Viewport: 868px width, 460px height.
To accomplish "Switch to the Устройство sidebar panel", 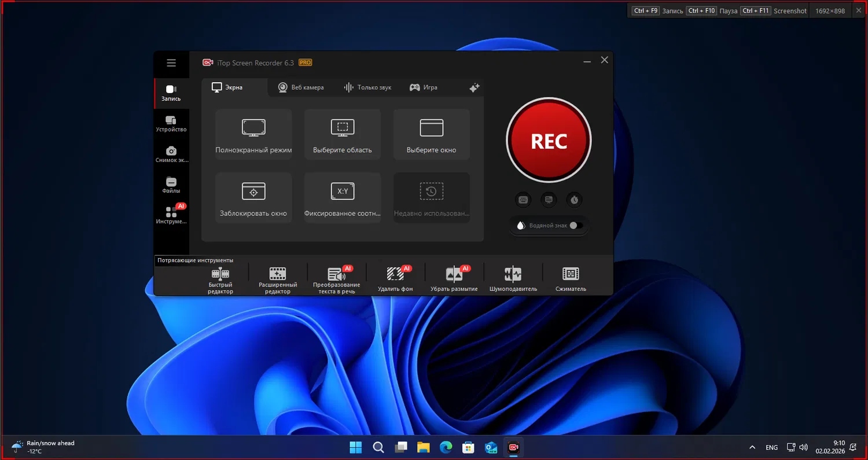I will click(171, 123).
